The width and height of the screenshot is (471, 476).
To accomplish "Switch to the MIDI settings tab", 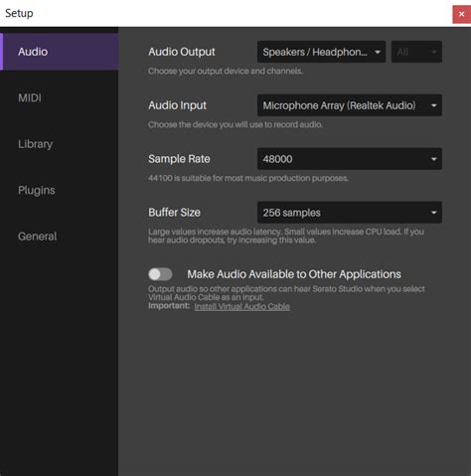I will [60, 97].
